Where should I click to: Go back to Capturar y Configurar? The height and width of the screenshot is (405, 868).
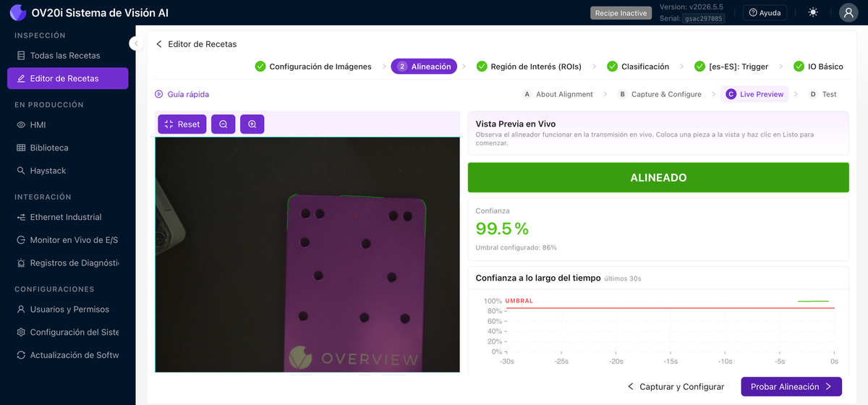click(676, 387)
